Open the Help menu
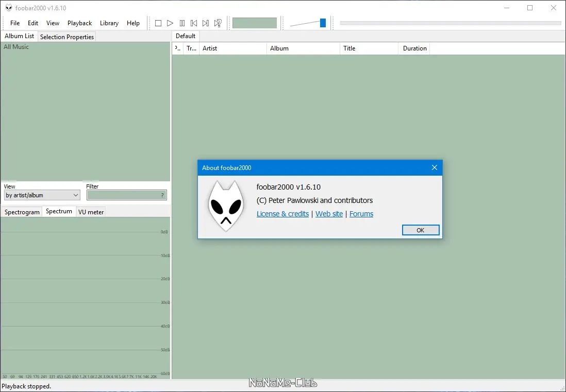 (x=133, y=23)
